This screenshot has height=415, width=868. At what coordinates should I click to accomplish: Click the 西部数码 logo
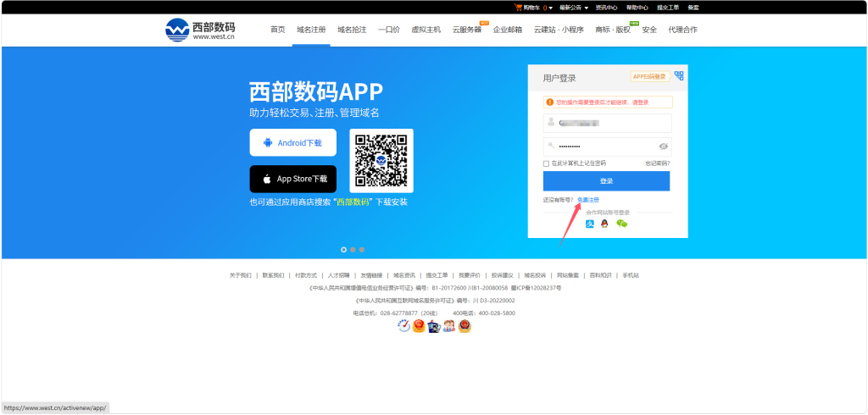(200, 30)
